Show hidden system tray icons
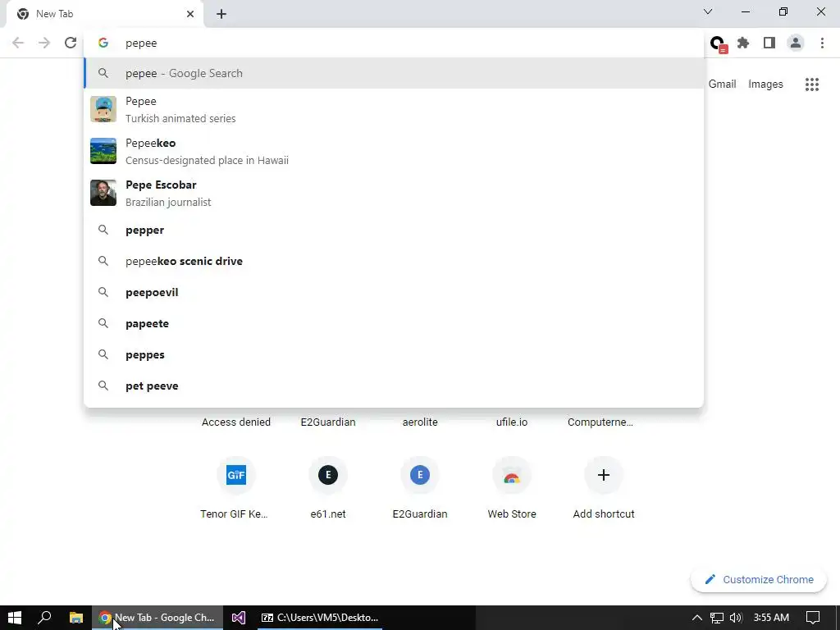The image size is (840, 630). [697, 618]
